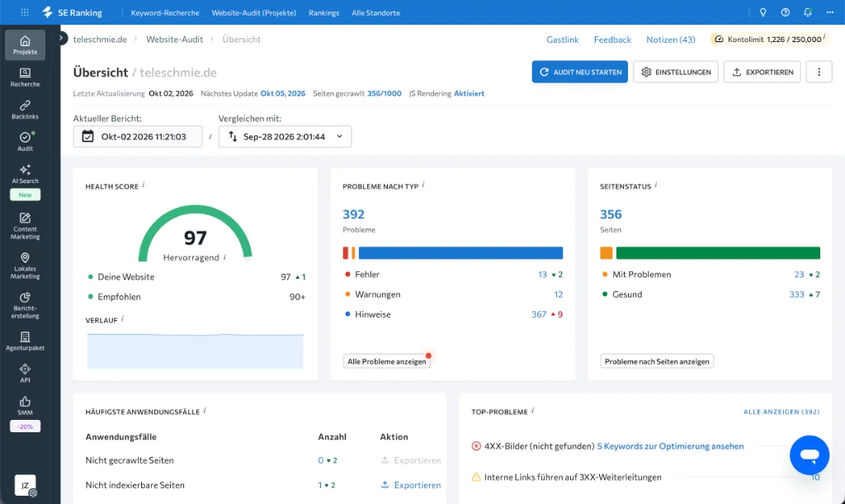845x504 pixels.
Task: Open the Rankings menu
Action: (x=323, y=12)
